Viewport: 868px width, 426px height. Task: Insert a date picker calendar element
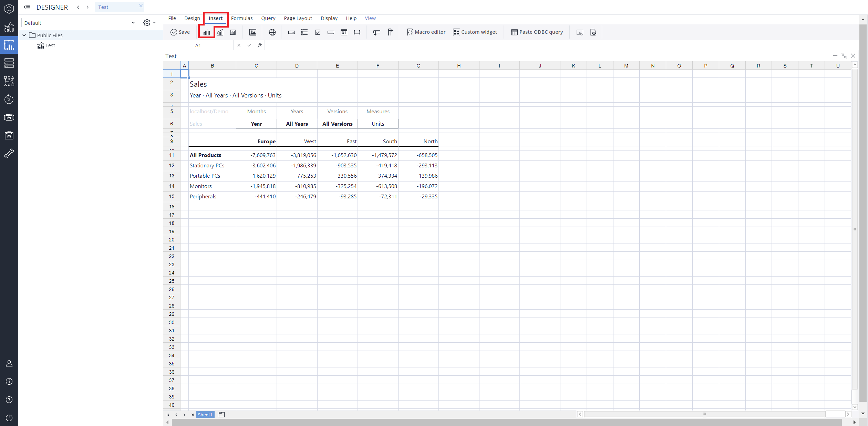[344, 32]
